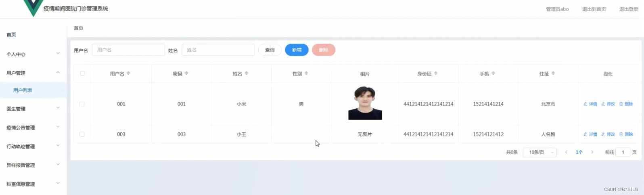Focus the 姓名 search field
This screenshot has height=195, width=644.
[x=218, y=50]
